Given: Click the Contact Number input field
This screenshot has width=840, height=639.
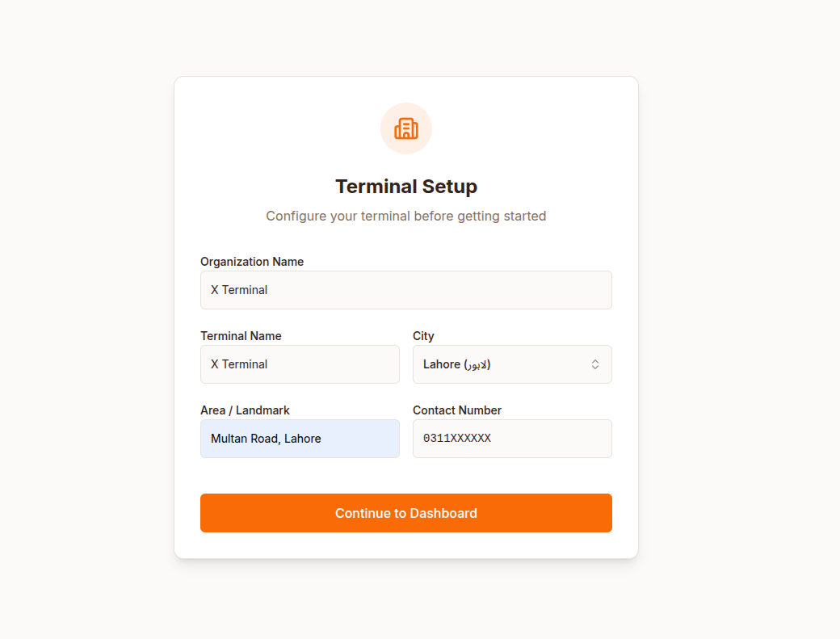Looking at the screenshot, I should (512, 439).
